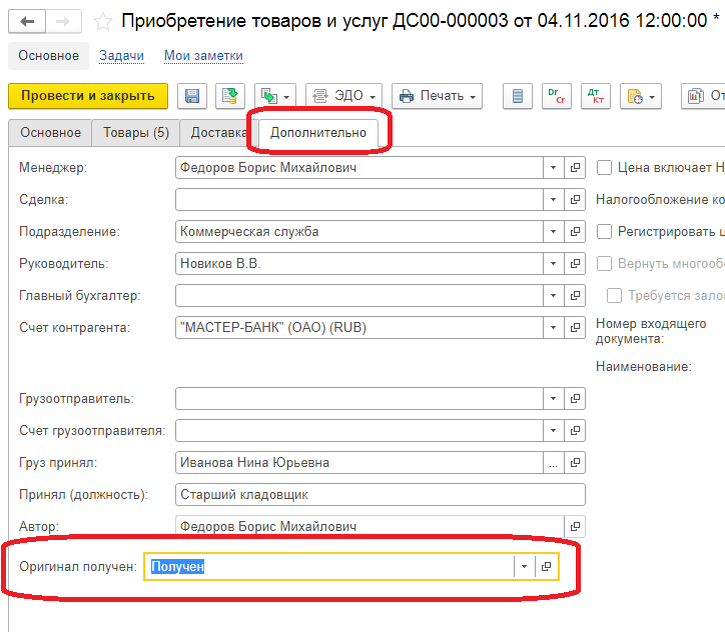Open Мои заметки link
The width and height of the screenshot is (725, 632).
(x=203, y=56)
